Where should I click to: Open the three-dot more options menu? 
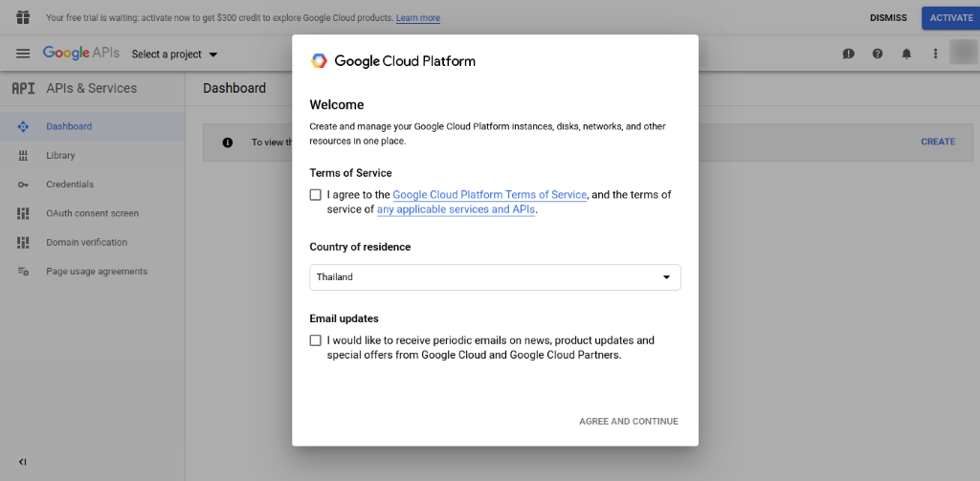(935, 54)
